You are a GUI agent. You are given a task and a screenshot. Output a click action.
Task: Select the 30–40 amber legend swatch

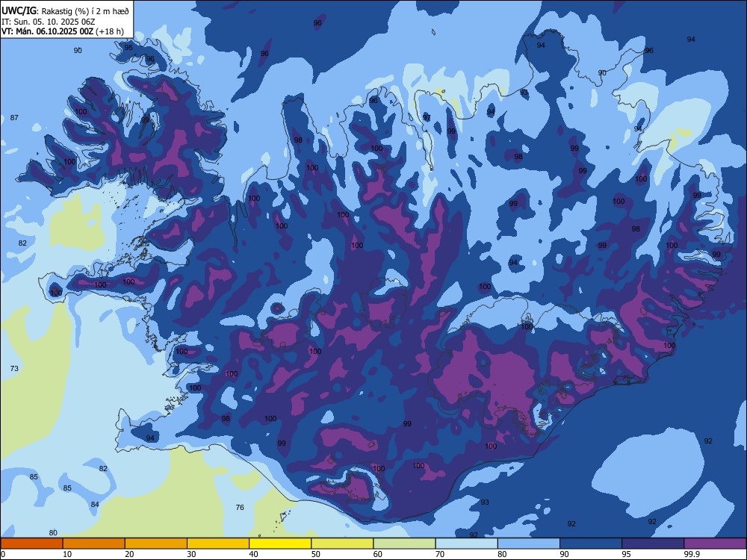pos(218,544)
